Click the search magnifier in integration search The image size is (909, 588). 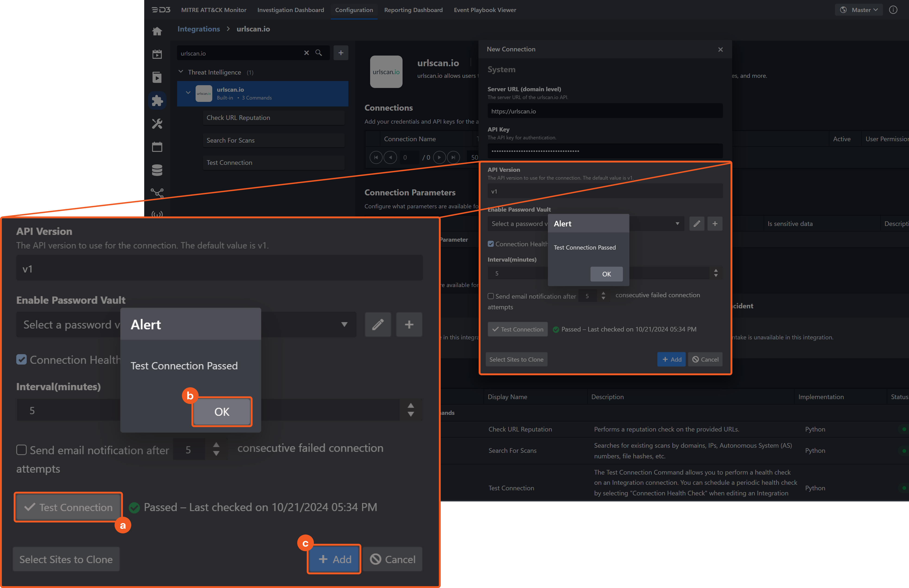[x=319, y=53]
